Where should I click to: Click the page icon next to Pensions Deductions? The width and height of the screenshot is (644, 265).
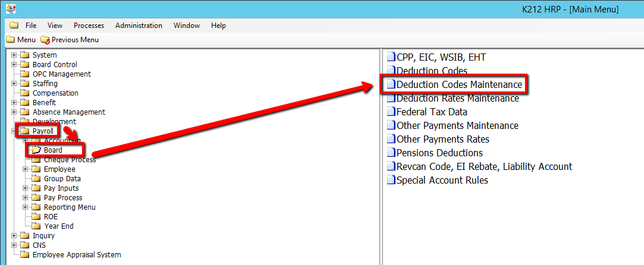tap(391, 153)
